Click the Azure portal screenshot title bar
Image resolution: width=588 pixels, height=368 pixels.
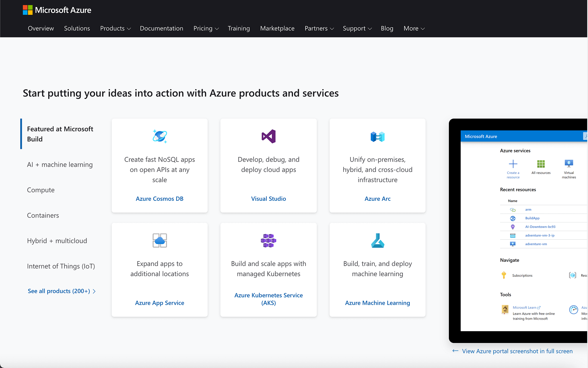click(524, 136)
